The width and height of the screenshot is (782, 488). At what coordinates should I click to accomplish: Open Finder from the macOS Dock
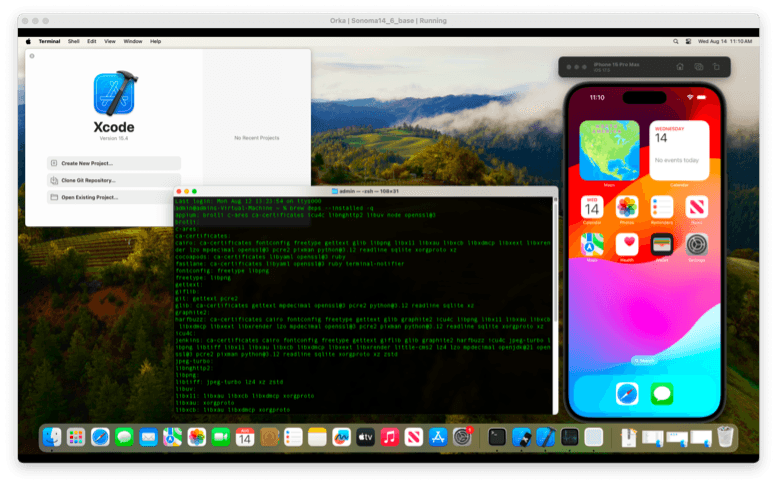(52, 438)
